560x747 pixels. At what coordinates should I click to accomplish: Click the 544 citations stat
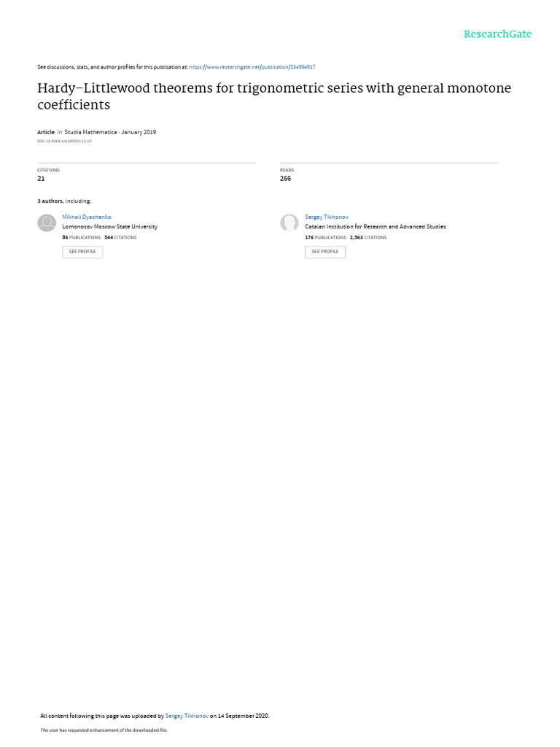(120, 237)
